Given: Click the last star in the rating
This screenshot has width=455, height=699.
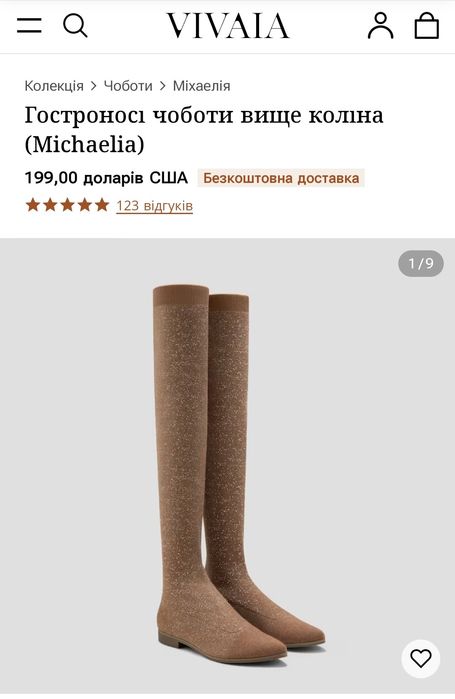Looking at the screenshot, I should (x=102, y=205).
